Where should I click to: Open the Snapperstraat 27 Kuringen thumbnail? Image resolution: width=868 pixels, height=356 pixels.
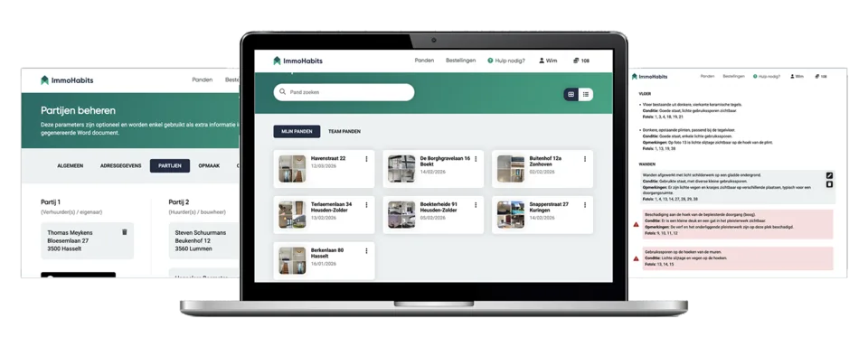510,214
